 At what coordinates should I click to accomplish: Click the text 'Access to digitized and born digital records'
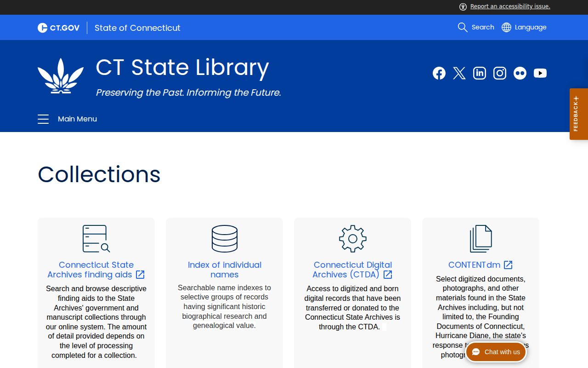click(x=353, y=308)
